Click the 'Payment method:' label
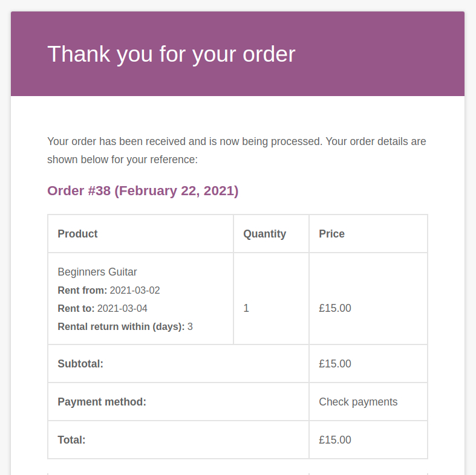This screenshot has height=475, width=476. 102,402
